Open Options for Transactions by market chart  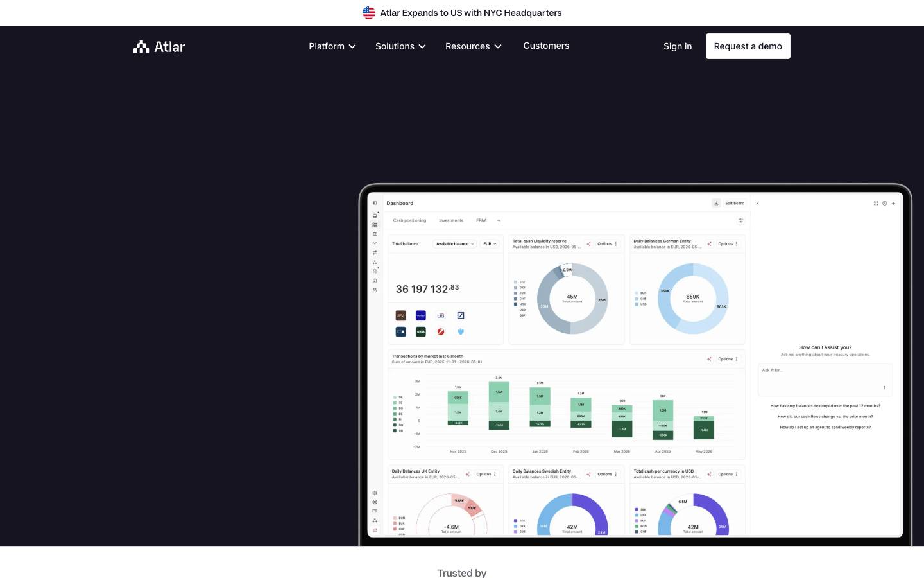pos(728,359)
